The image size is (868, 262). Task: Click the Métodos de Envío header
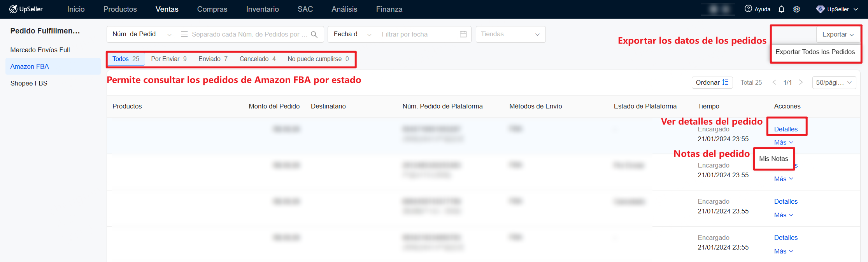(x=535, y=106)
